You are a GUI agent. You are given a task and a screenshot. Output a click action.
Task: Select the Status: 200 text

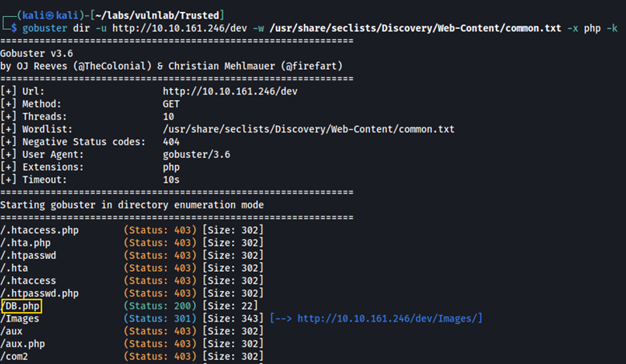(x=160, y=305)
